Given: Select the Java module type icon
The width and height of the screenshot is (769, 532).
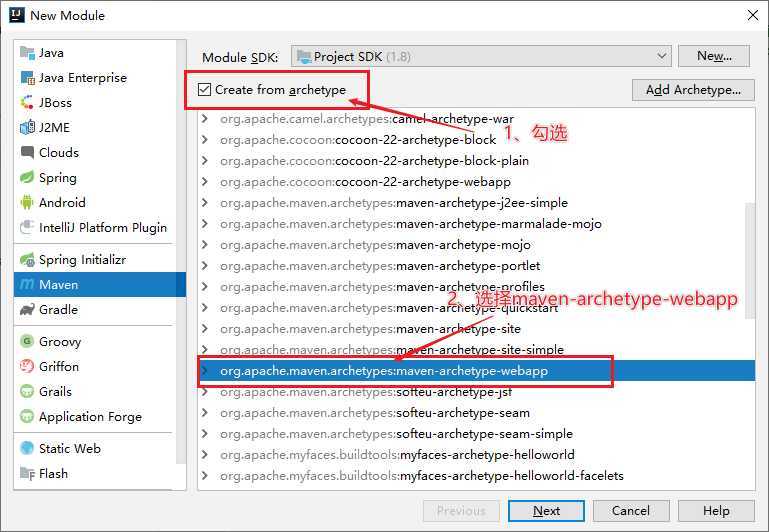Looking at the screenshot, I should click(27, 52).
